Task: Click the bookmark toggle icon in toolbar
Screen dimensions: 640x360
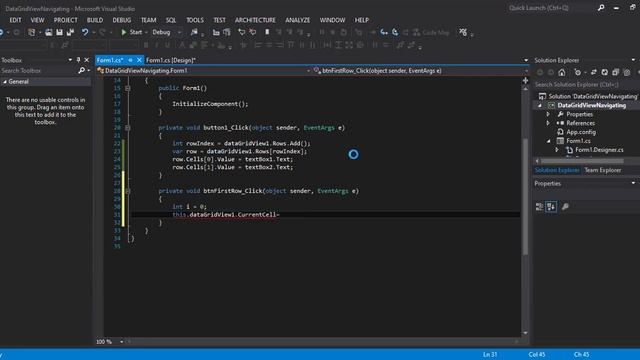Action: tap(267, 32)
